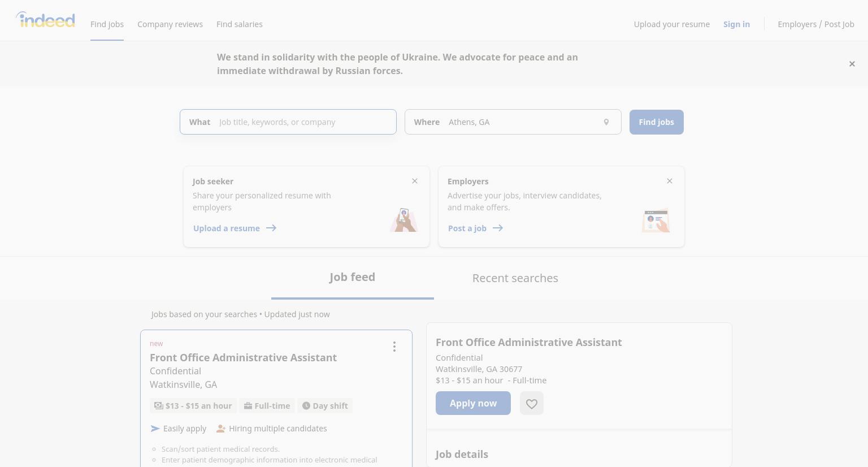868x467 pixels.
Task: Focus the What job title input
Action: pyautogui.click(x=288, y=122)
